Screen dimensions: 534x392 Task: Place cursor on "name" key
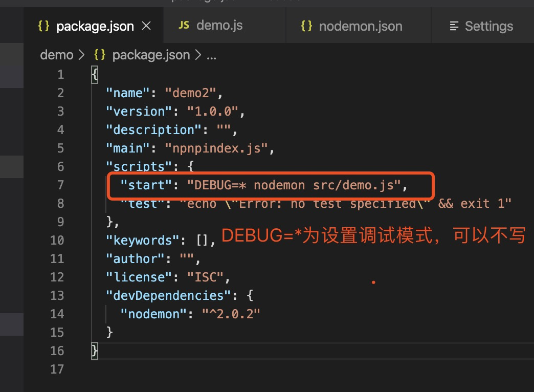point(128,93)
